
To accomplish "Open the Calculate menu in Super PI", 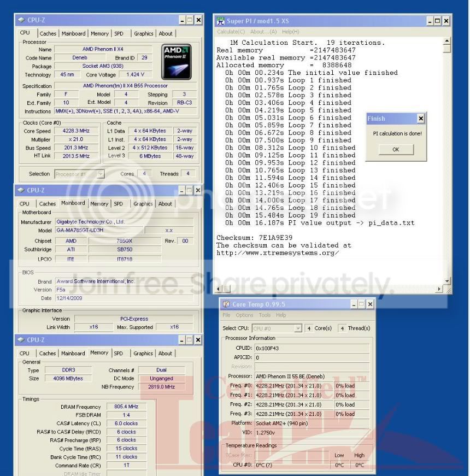I will 226,32.
